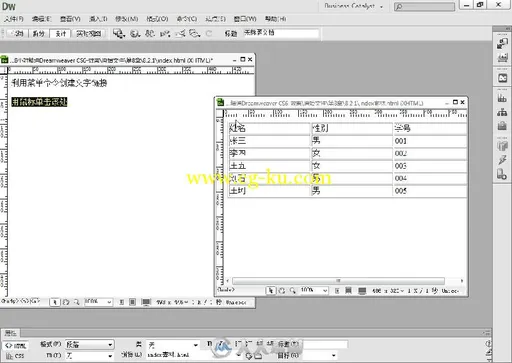Switch to Code view button
This screenshot has height=363, width=512.
[17, 33]
